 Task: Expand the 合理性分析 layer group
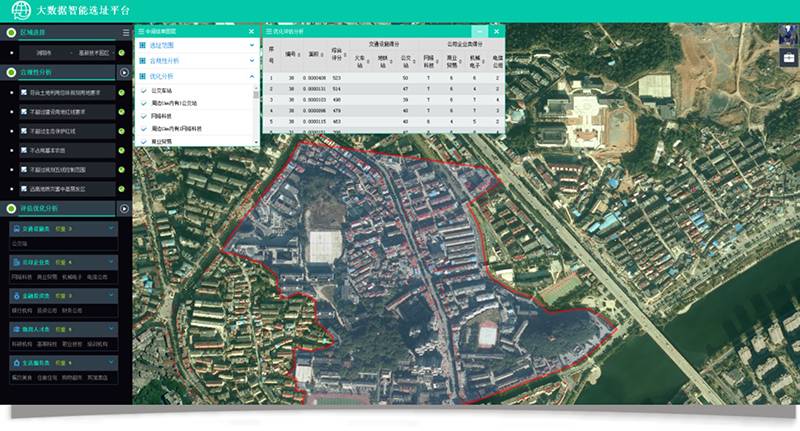coord(252,60)
